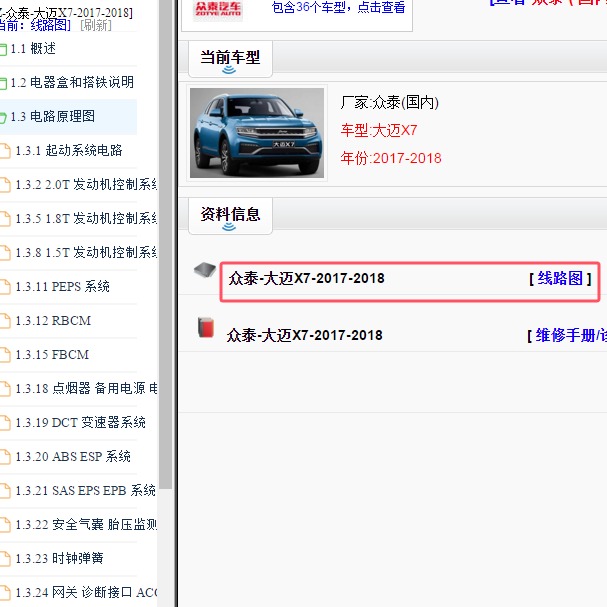Select tree item 1.3 电路原理图
Image resolution: width=607 pixels, height=607 pixels.
(53, 117)
